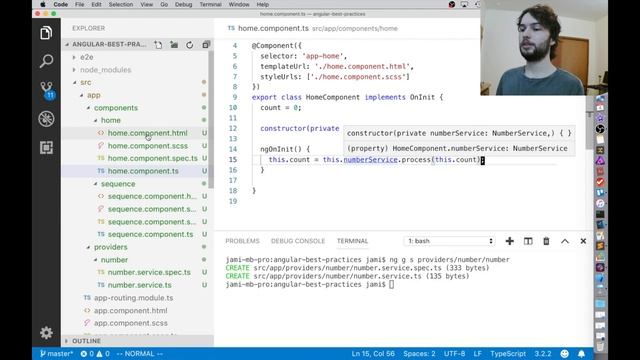Click errors and warnings count in status bar
This screenshot has height=360, width=640.
95,354
